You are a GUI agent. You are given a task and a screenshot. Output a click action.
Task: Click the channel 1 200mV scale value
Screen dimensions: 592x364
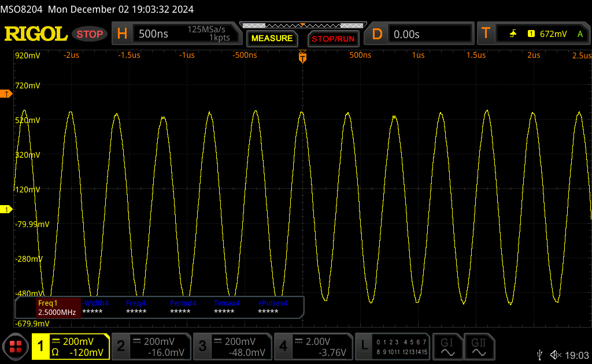click(78, 341)
